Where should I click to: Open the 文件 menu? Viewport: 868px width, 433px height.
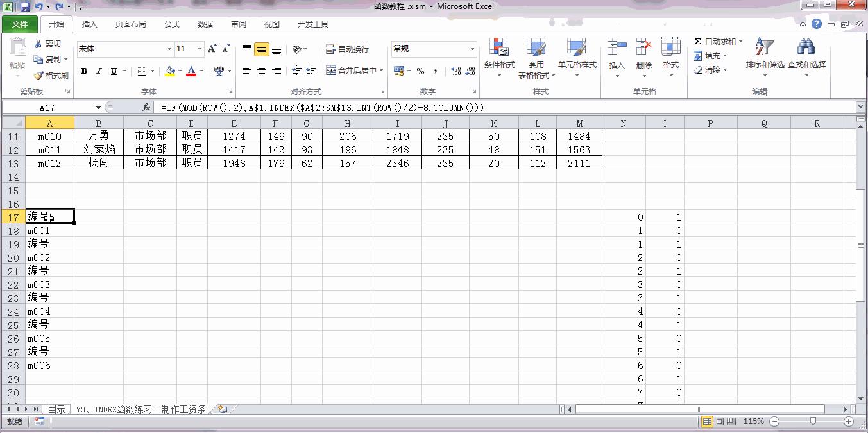coord(19,24)
